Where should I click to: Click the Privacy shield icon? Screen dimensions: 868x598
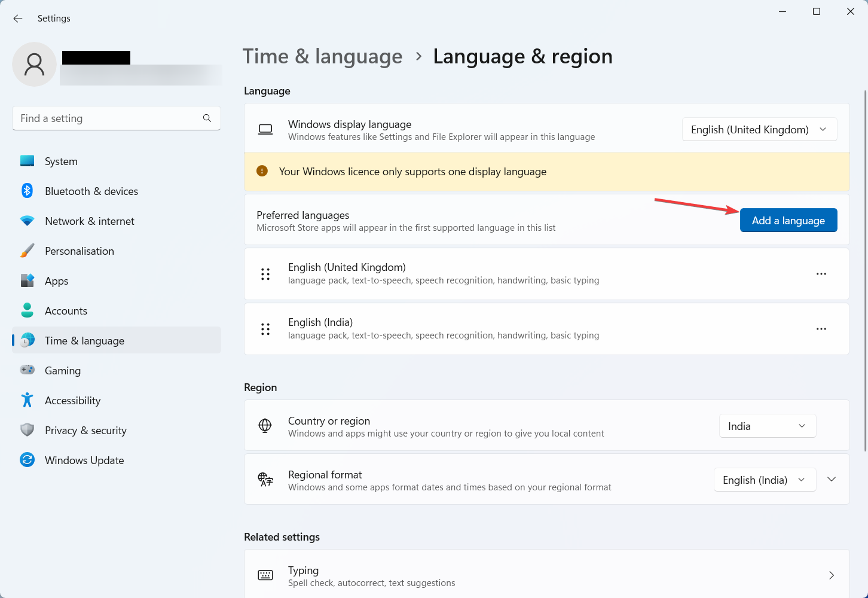click(x=27, y=430)
